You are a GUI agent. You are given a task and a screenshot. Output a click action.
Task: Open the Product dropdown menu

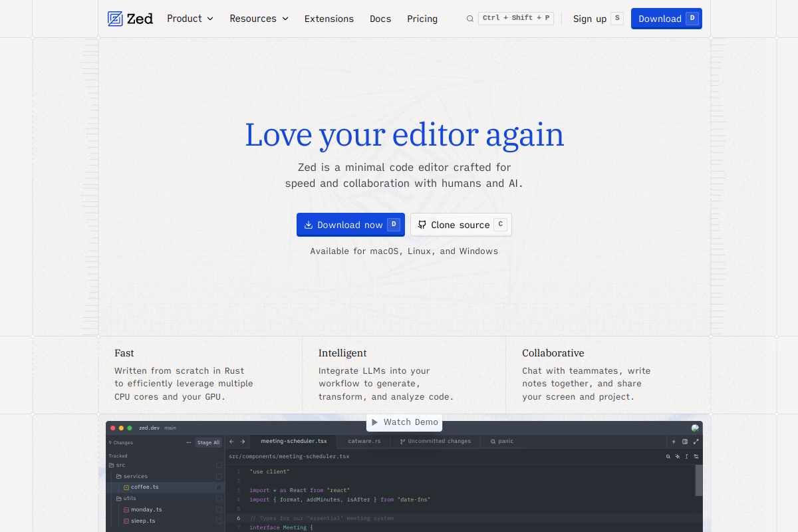(190, 19)
